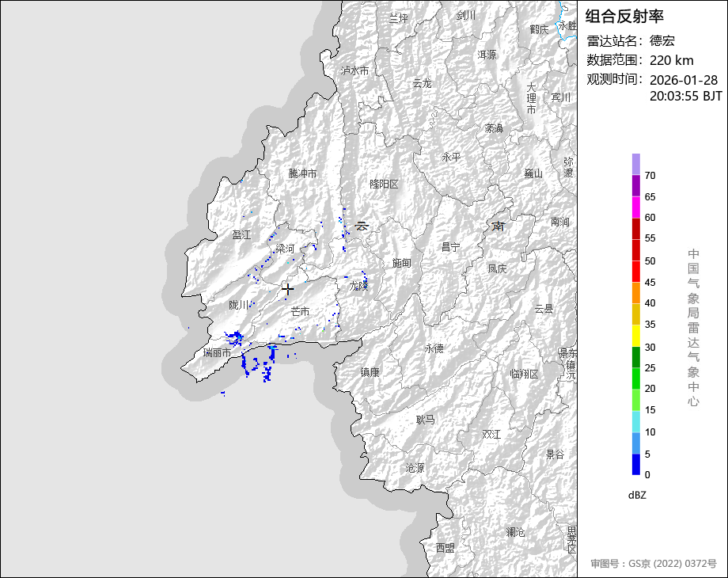
Task: Click the dBZ unit label below the legend
Action: (x=637, y=495)
